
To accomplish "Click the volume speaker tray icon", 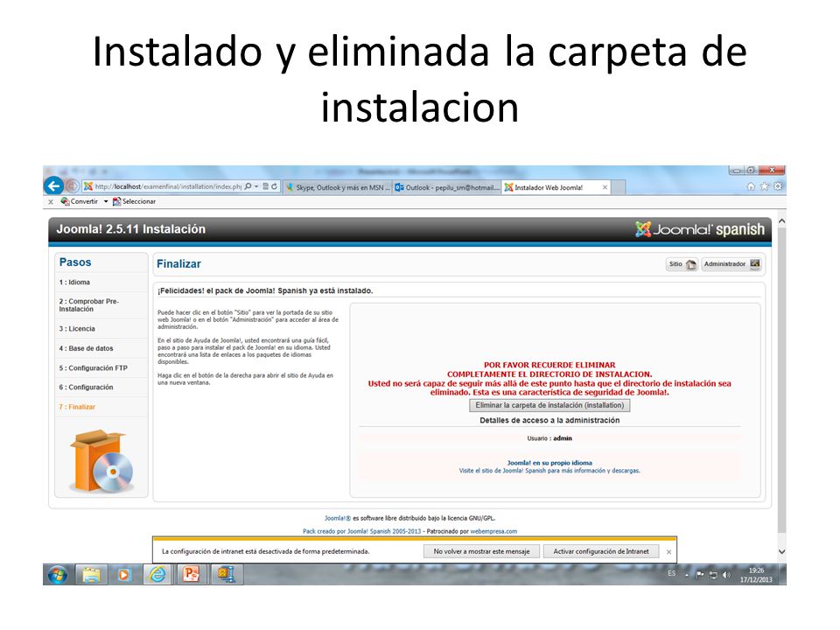I will [x=726, y=575].
